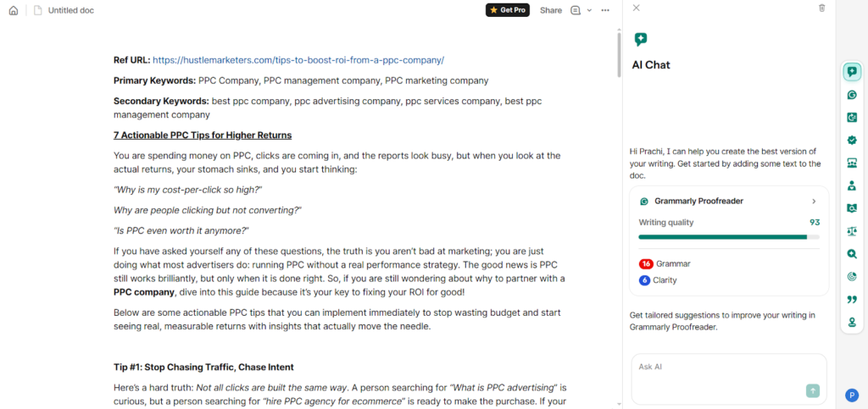This screenshot has height=409, width=868.
Task: Open the three-dot more options menu
Action: (605, 10)
